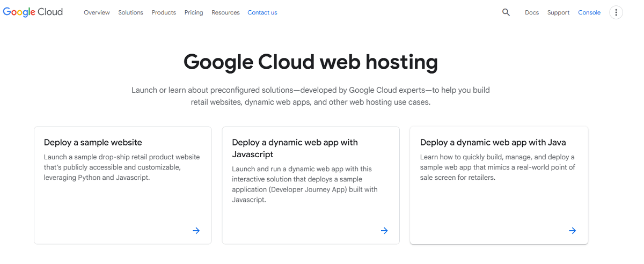Open the Products menu
The width and height of the screenshot is (644, 264).
click(x=164, y=12)
